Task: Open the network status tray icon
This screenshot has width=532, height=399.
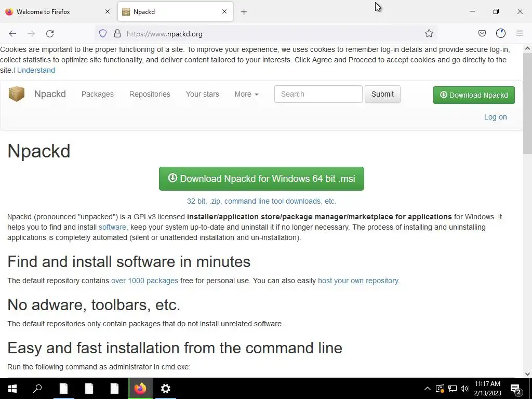Action: click(453, 389)
